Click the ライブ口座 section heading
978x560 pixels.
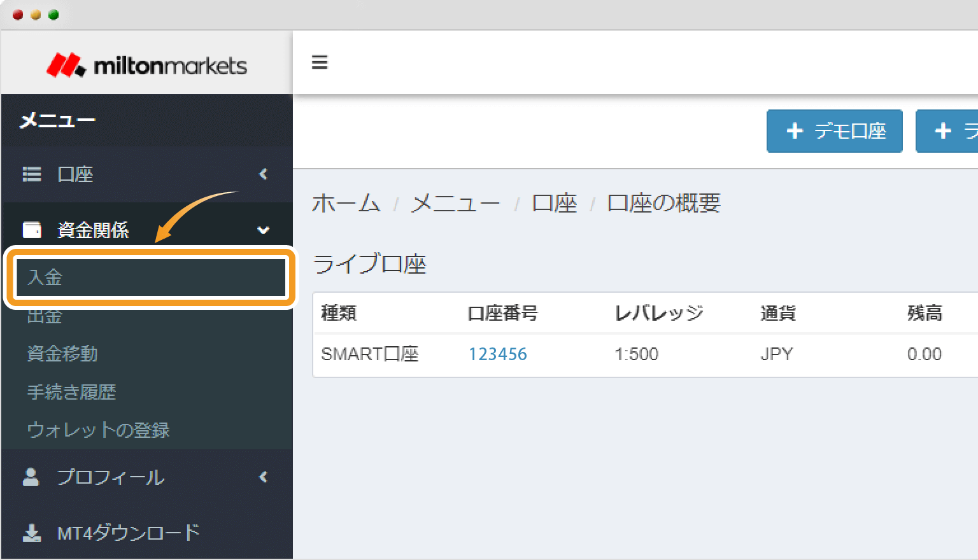click(x=370, y=264)
